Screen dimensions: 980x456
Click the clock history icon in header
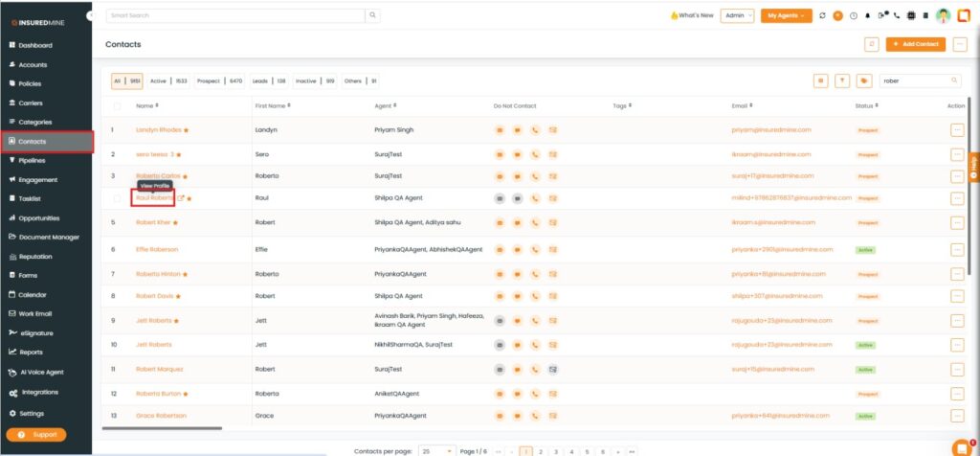click(853, 15)
